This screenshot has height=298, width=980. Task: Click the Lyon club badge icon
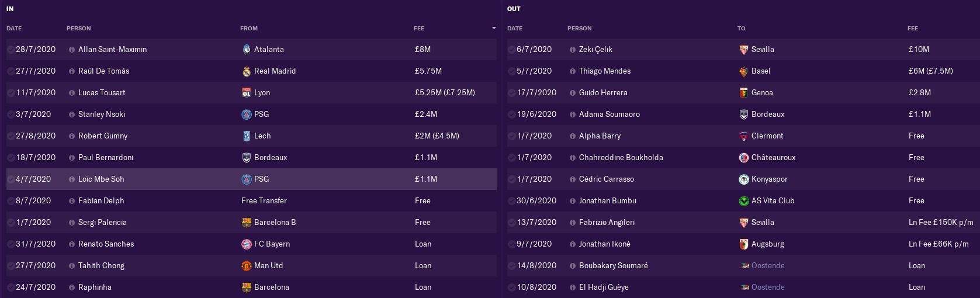247,93
